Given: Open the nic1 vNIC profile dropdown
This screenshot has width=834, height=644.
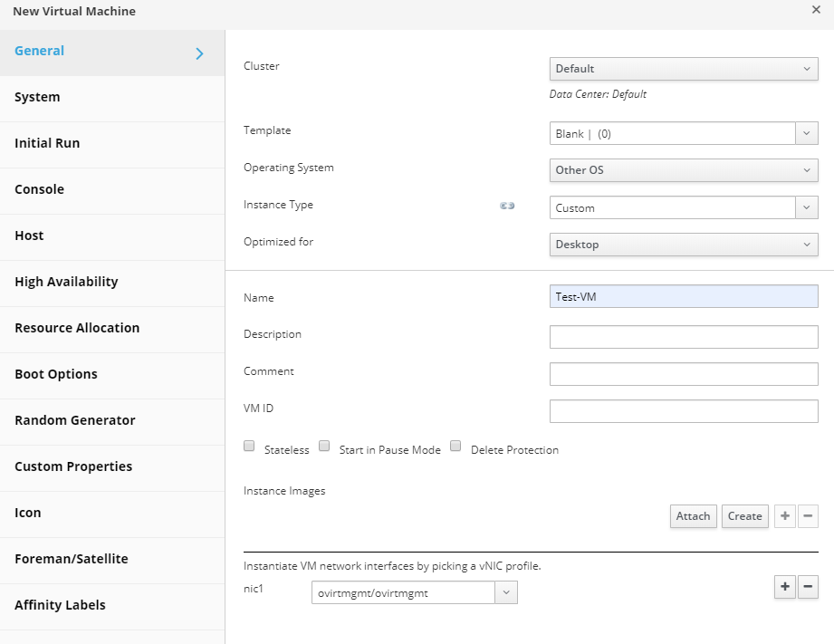Looking at the screenshot, I should (x=414, y=593).
